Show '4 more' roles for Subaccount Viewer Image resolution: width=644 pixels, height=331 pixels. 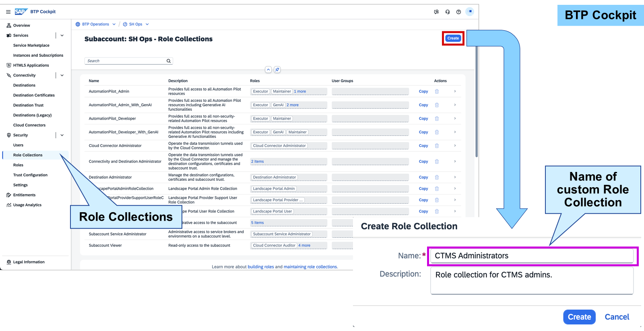coord(304,245)
